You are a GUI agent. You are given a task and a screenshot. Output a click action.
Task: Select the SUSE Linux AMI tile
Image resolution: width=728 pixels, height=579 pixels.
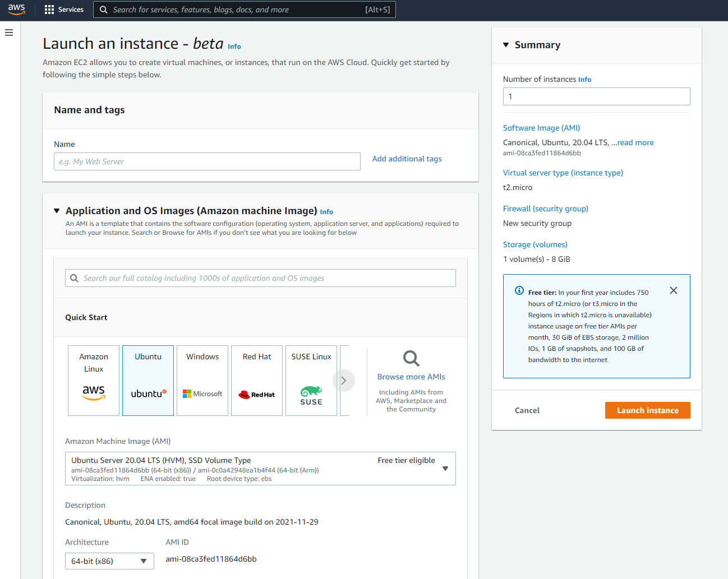point(311,381)
